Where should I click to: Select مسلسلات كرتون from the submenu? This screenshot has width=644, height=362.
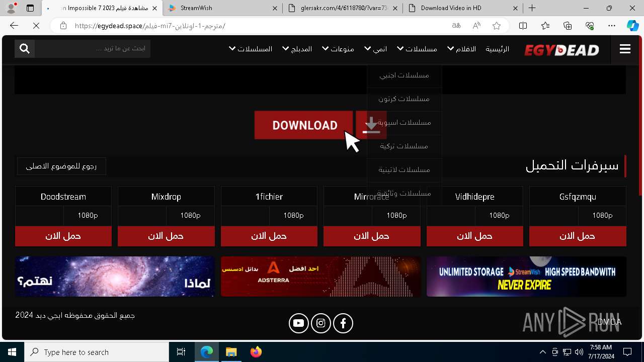[404, 99]
